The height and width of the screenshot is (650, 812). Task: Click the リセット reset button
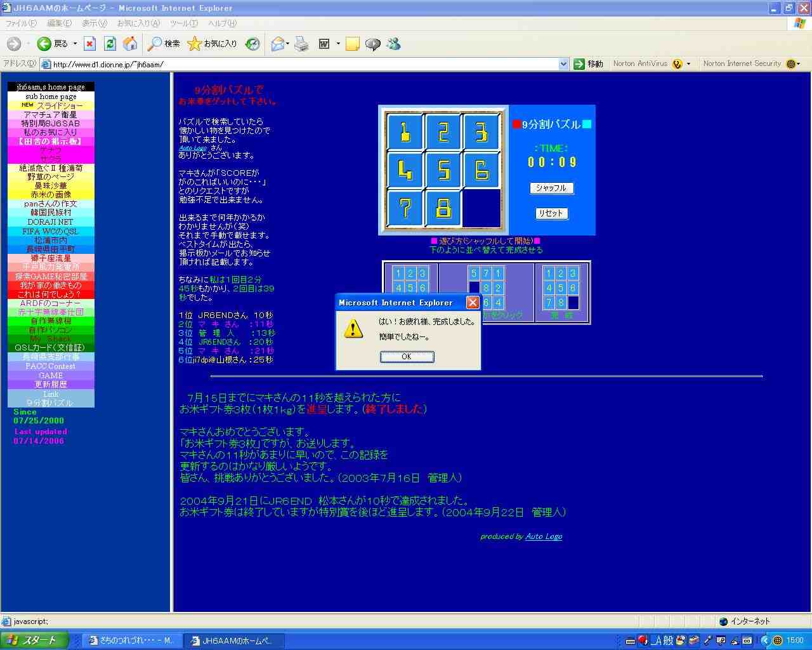pyautogui.click(x=551, y=213)
